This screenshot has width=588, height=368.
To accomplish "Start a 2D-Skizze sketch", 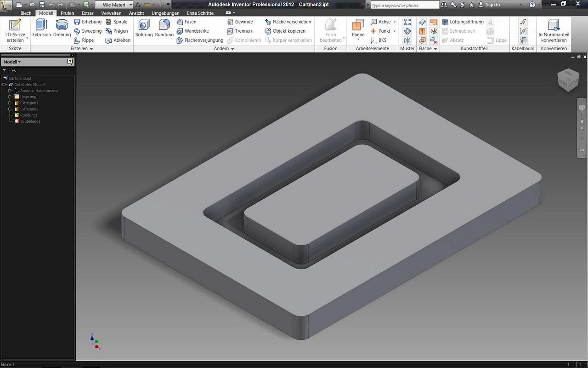I will 15,30.
